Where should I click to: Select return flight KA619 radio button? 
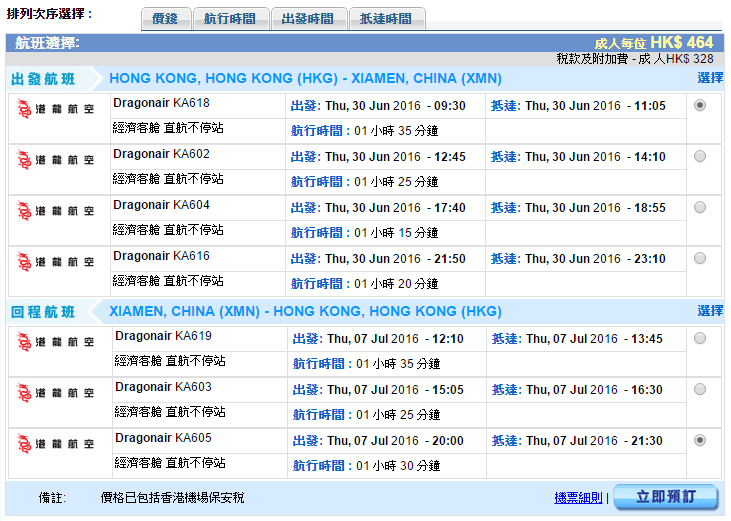(699, 338)
